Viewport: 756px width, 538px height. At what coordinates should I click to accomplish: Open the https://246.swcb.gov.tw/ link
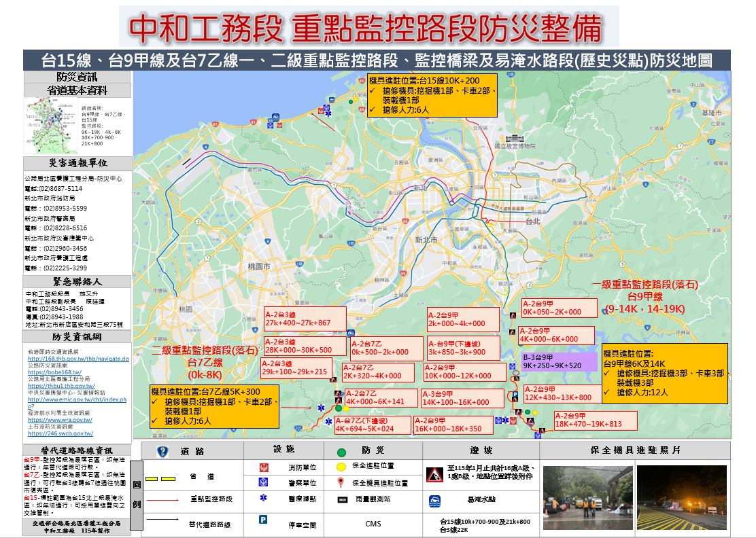pos(61,434)
